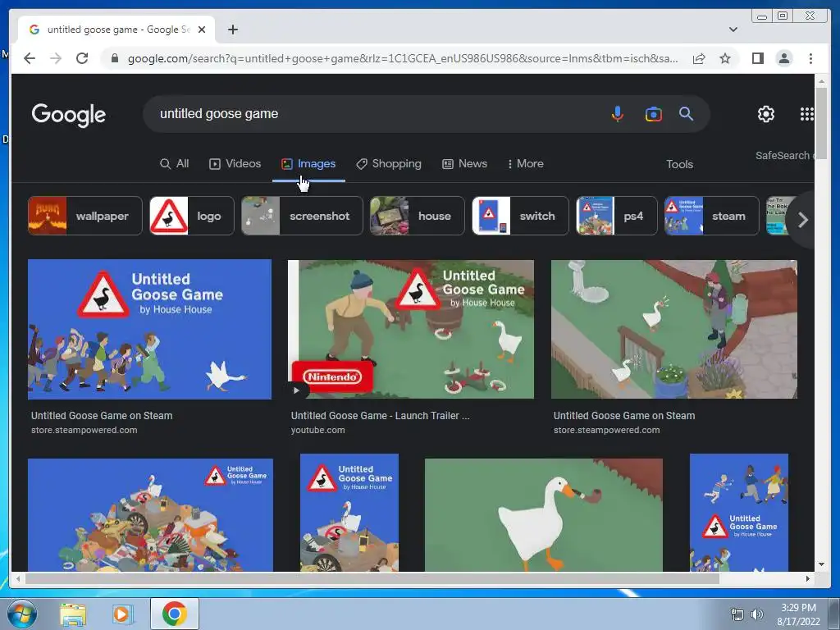Open the blue Steam banner with villagers
Viewport: 840px width, 630px height.
[x=149, y=330]
